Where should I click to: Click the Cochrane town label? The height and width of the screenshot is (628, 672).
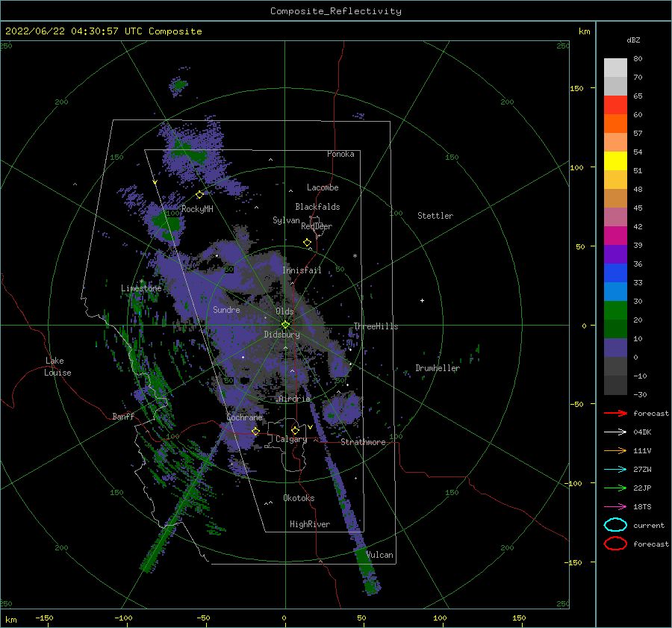244,417
